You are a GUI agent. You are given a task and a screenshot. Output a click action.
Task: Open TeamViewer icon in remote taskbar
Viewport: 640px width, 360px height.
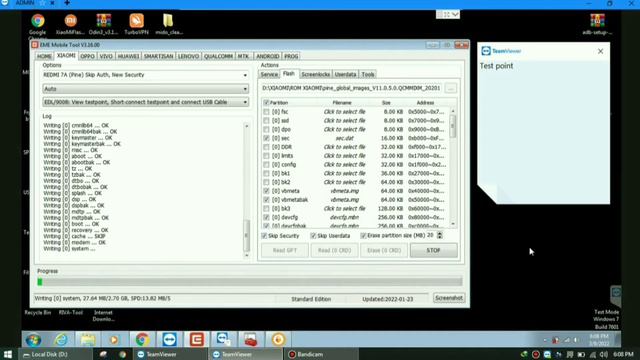coord(169,340)
